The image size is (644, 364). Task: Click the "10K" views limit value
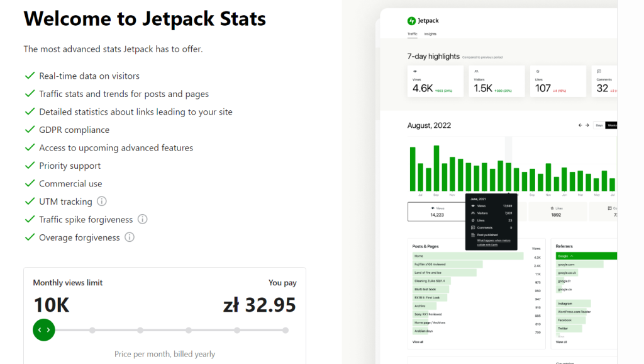pos(52,305)
